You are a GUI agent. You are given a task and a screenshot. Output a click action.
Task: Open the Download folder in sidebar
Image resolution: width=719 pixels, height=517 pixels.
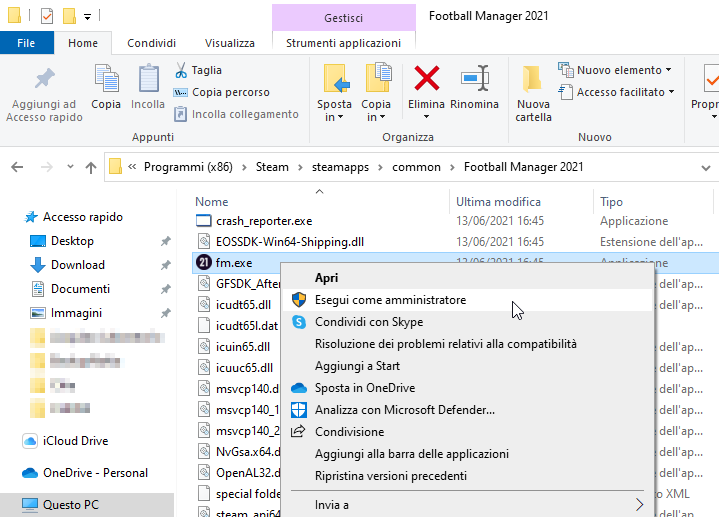tap(77, 265)
